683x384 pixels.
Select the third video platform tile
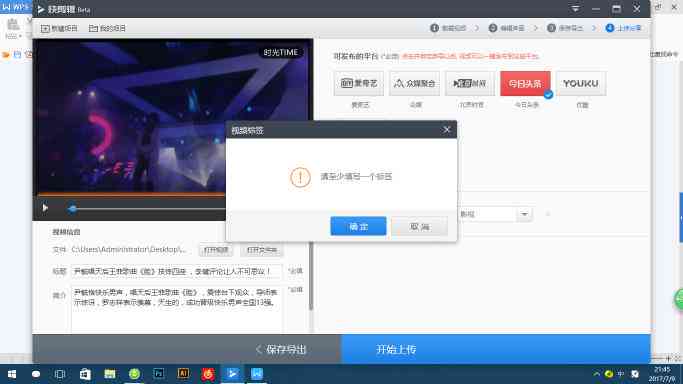(470, 83)
